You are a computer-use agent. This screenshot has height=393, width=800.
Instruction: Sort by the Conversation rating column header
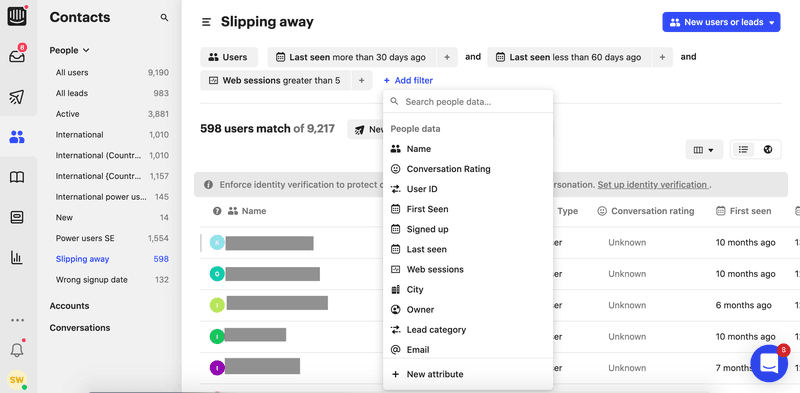[645, 211]
